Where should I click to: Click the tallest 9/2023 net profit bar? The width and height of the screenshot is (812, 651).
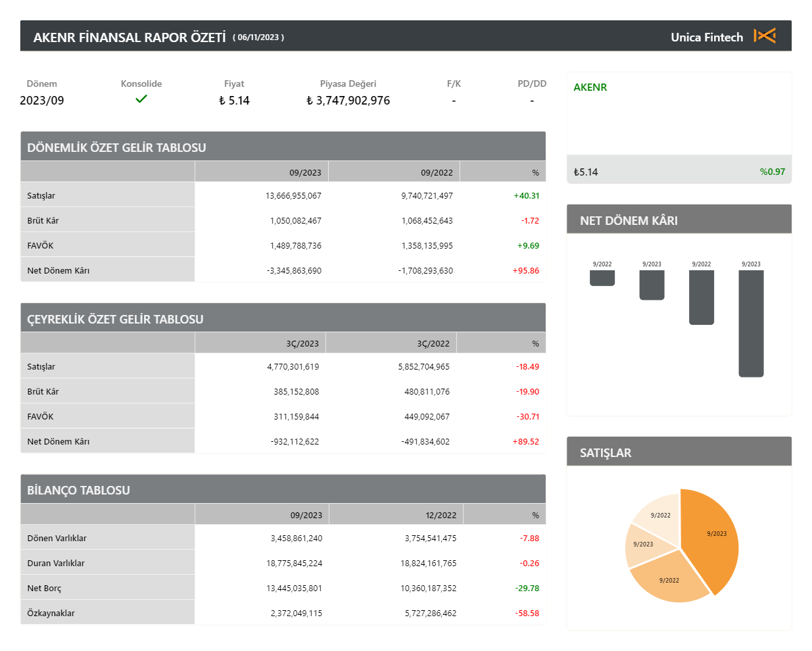click(751, 324)
